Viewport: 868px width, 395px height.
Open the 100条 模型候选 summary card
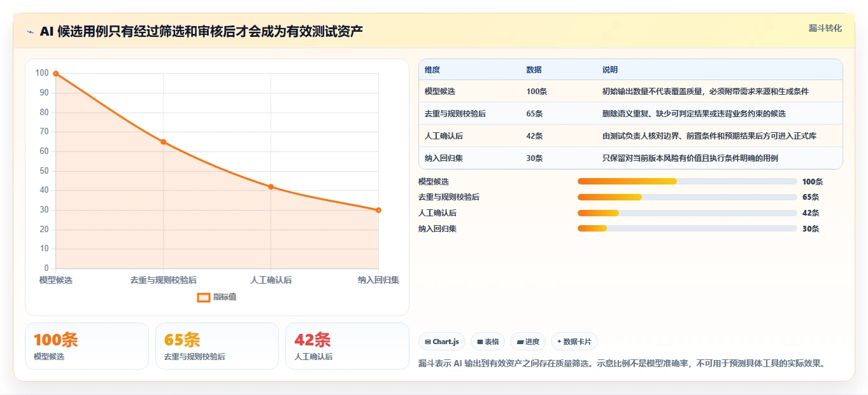coord(87,346)
